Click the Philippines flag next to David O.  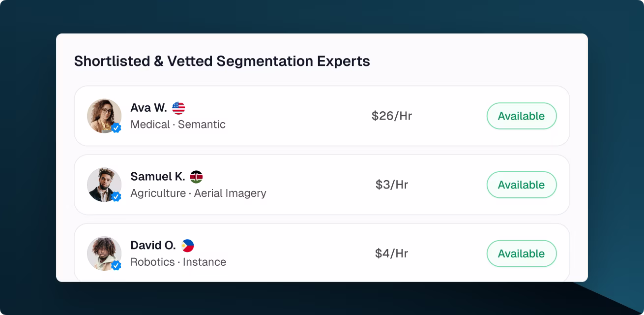[x=188, y=245]
